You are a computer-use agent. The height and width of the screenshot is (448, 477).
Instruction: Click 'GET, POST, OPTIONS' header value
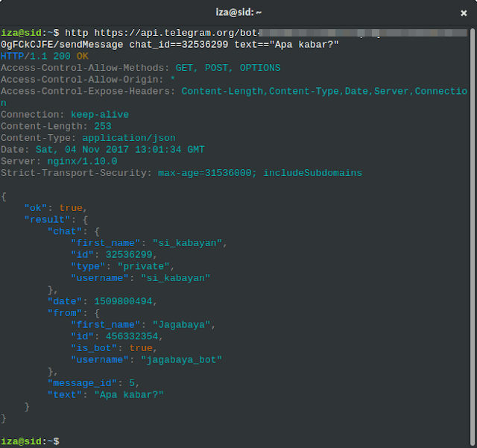click(228, 68)
